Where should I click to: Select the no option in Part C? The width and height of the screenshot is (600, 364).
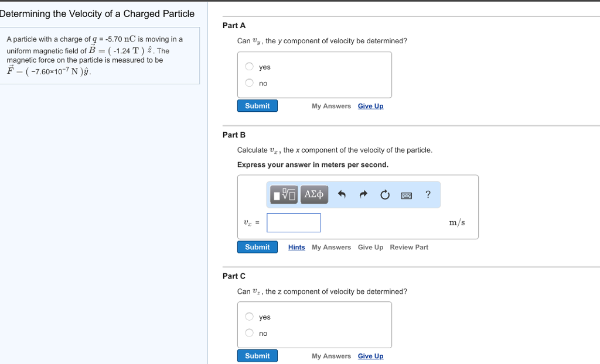point(249,333)
